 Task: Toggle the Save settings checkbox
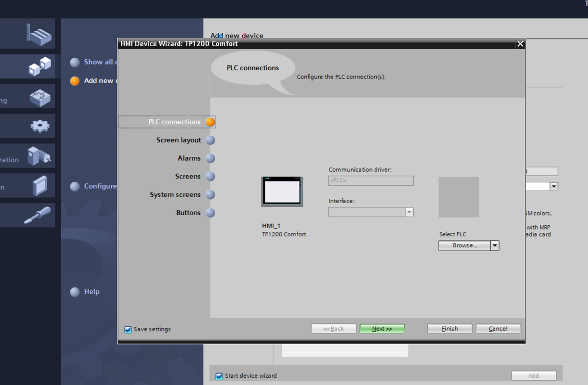tap(128, 330)
